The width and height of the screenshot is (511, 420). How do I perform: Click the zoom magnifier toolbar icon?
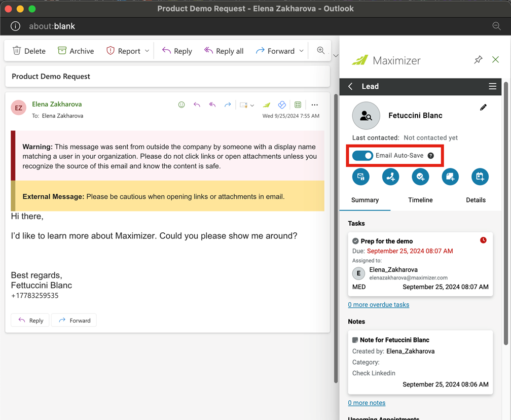click(321, 50)
